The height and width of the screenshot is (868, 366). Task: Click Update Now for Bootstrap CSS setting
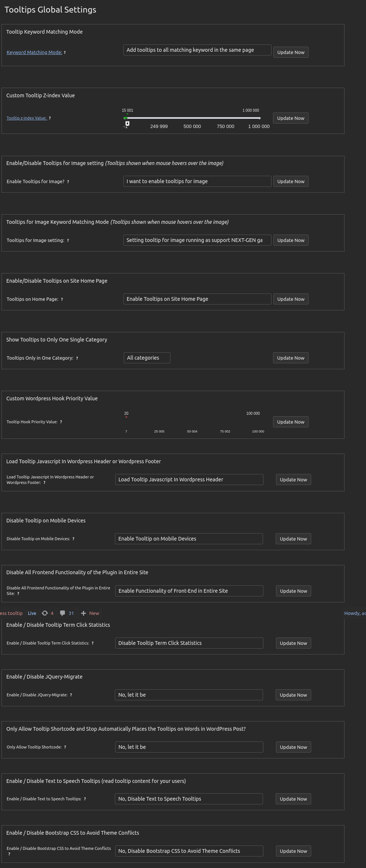click(293, 851)
